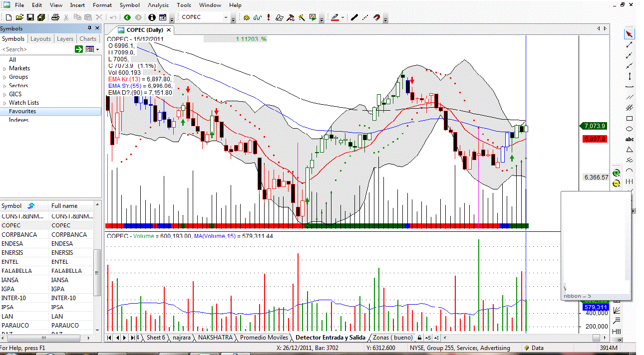Click the black Information icon

pos(152,17)
